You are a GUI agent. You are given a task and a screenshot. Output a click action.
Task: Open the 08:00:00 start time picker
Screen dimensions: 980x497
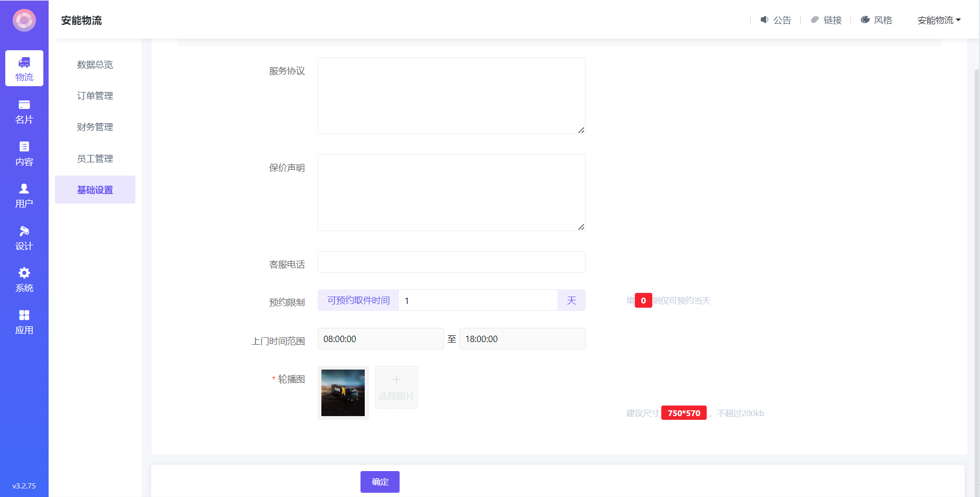click(x=380, y=339)
